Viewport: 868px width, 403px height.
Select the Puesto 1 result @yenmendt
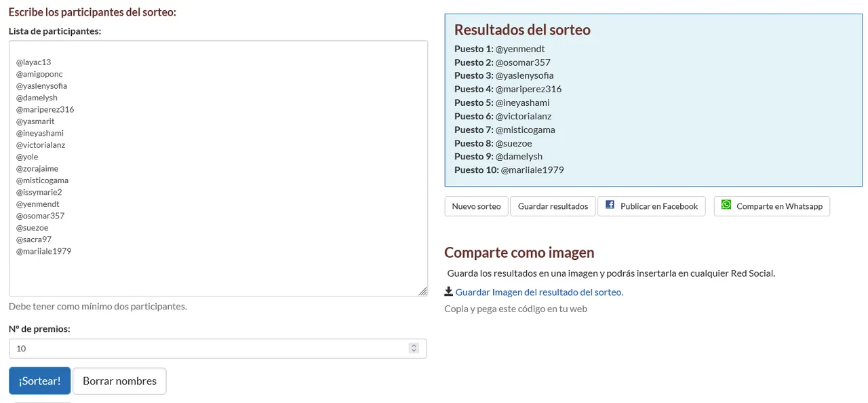point(520,49)
